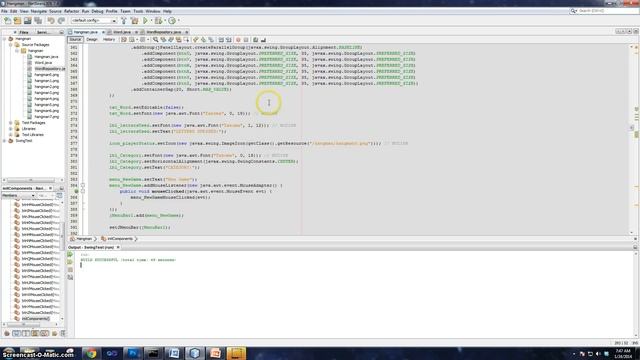Click the editor vertical scrollbar
The height and width of the screenshot is (360, 640).
click(632, 140)
